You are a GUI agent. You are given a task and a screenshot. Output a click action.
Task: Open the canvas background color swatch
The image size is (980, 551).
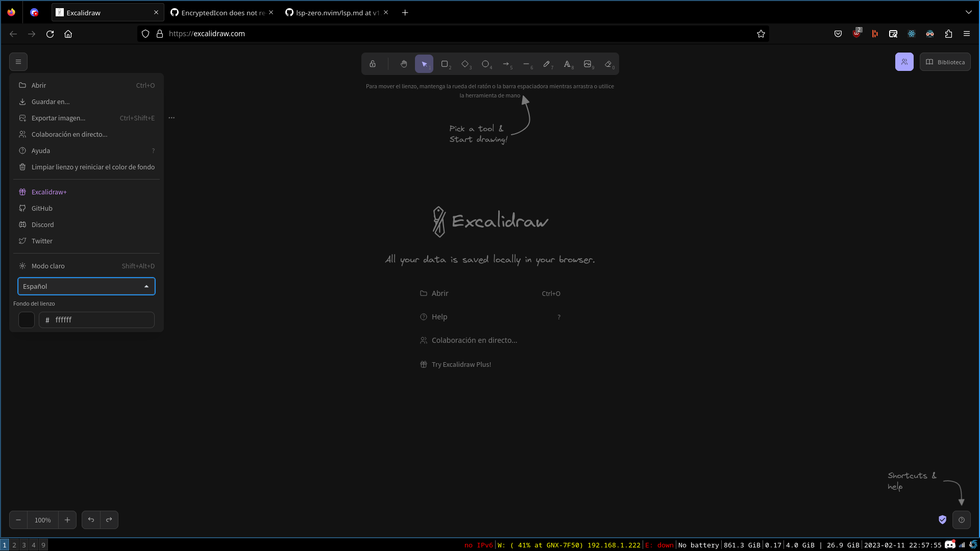point(26,320)
